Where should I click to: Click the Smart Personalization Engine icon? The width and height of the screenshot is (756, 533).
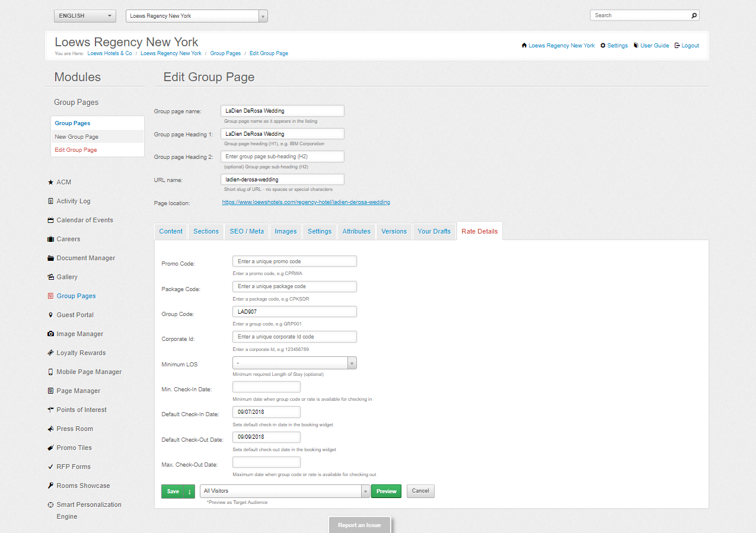50,505
